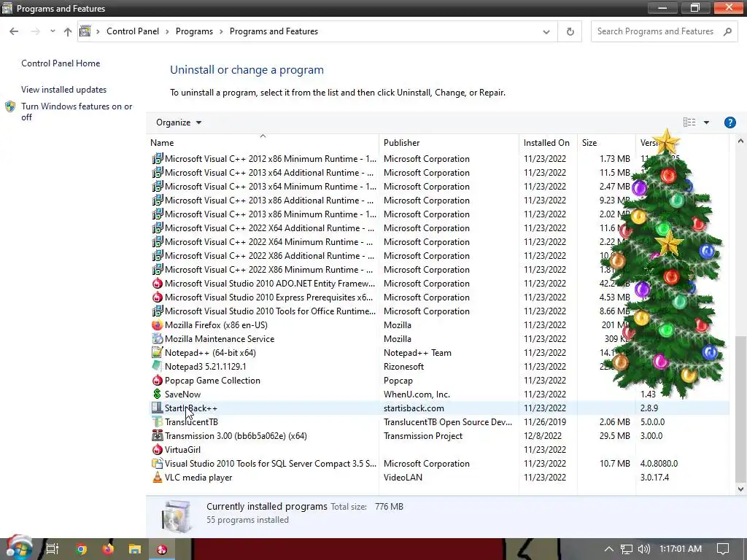The height and width of the screenshot is (560, 747).
Task: Open Control Panel Home link
Action: [61, 63]
